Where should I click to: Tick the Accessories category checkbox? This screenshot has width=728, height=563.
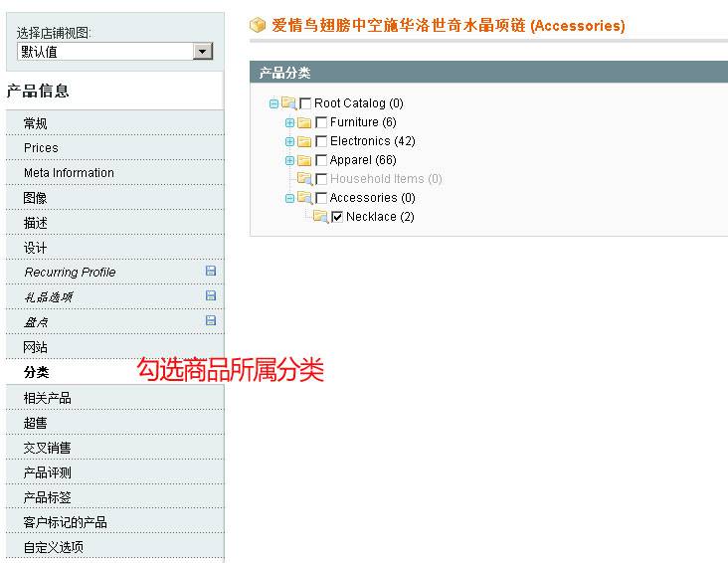click(321, 198)
